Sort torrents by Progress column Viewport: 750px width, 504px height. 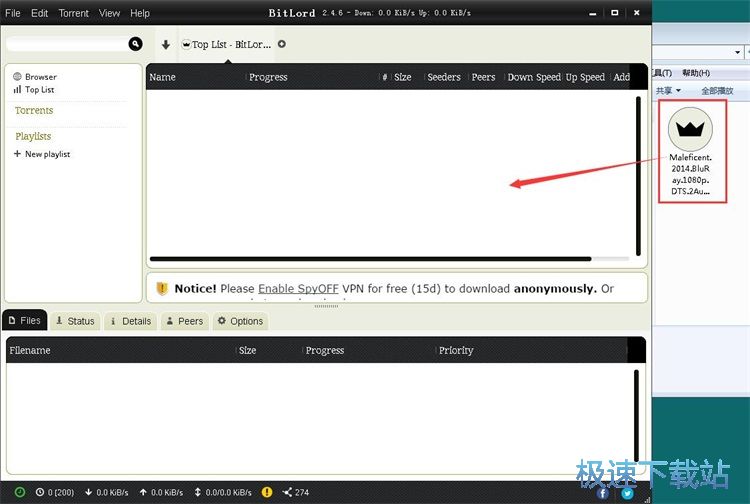tap(268, 77)
